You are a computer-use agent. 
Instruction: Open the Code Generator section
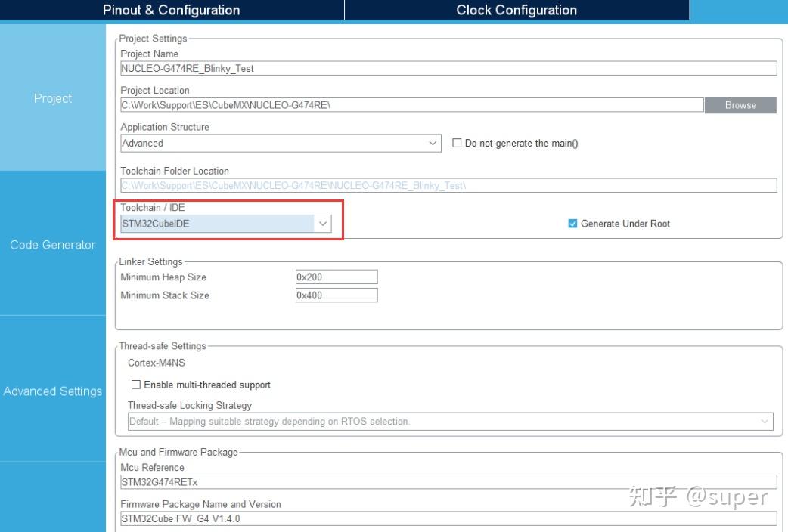pyautogui.click(x=52, y=244)
